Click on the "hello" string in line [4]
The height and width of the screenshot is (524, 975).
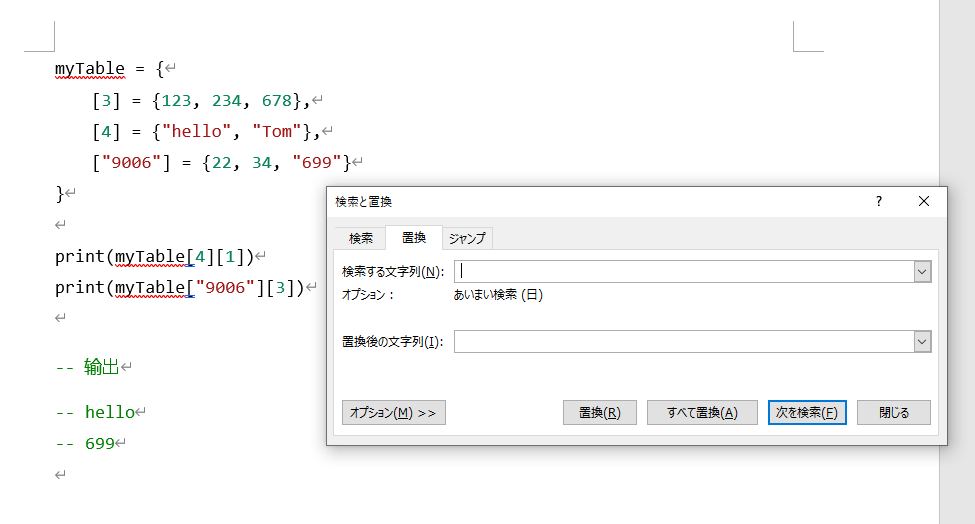click(198, 131)
